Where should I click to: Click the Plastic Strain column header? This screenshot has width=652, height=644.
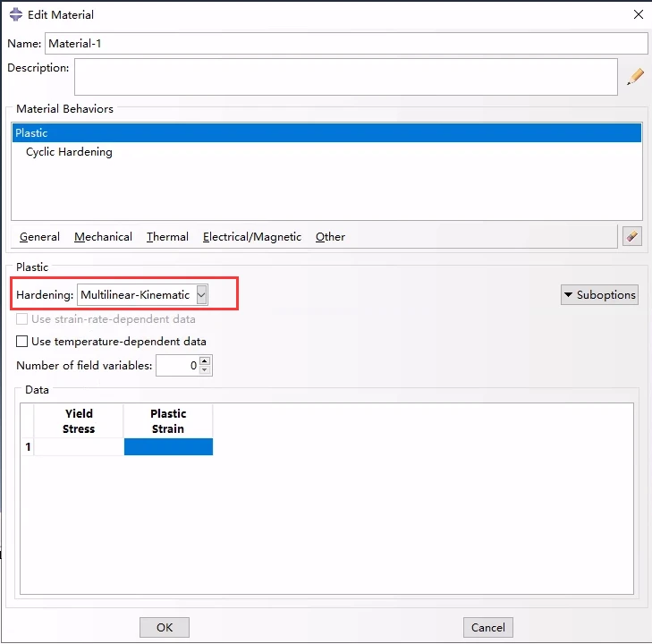click(x=168, y=420)
